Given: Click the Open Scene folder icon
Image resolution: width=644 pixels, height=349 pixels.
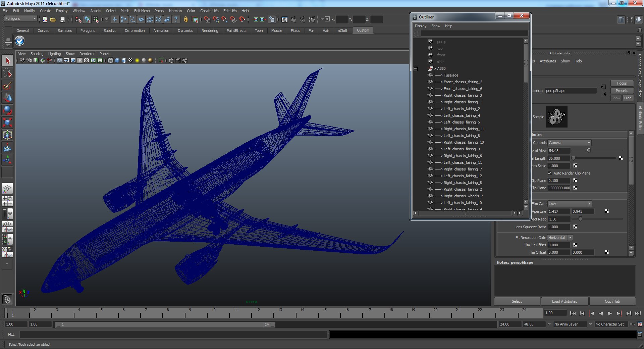Looking at the screenshot, I should click(53, 20).
